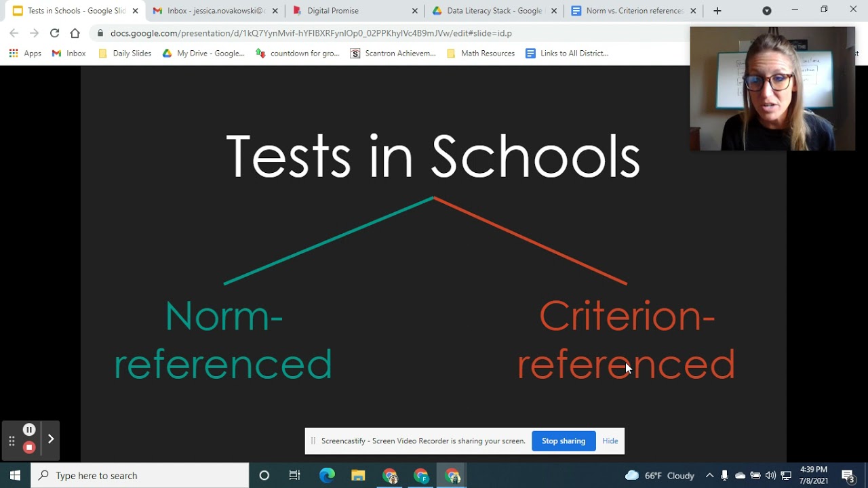Open the Daily Slides bookmark folder
The width and height of the screenshot is (868, 488).
(x=125, y=54)
